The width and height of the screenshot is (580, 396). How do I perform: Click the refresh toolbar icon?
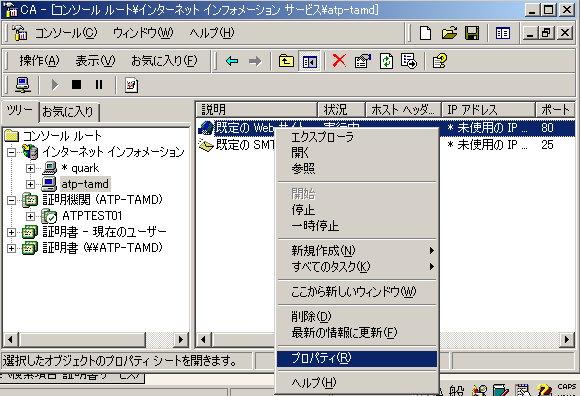tap(386, 61)
